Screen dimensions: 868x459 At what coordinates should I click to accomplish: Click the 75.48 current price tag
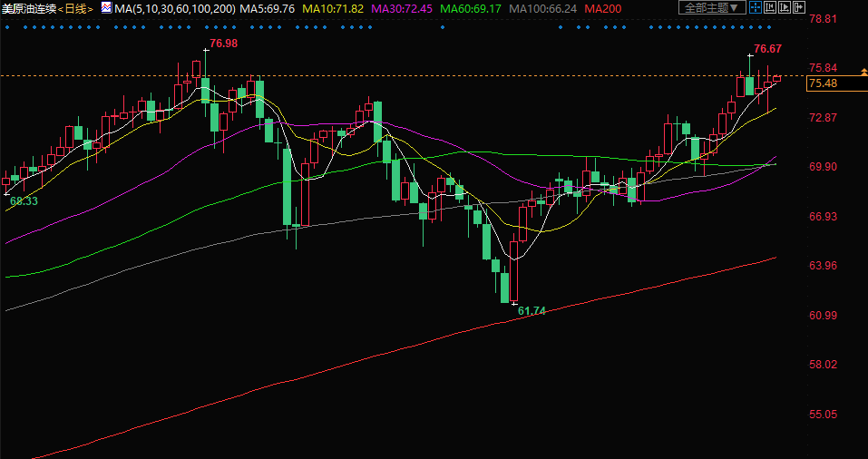[823, 83]
